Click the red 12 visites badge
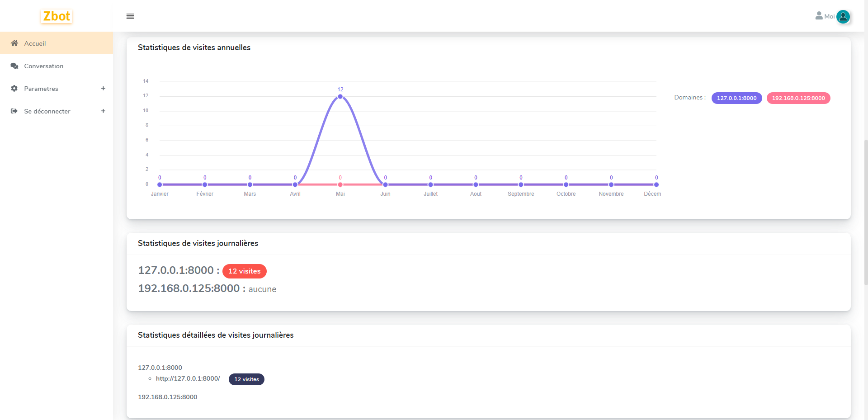This screenshot has height=420, width=868. 244,271
